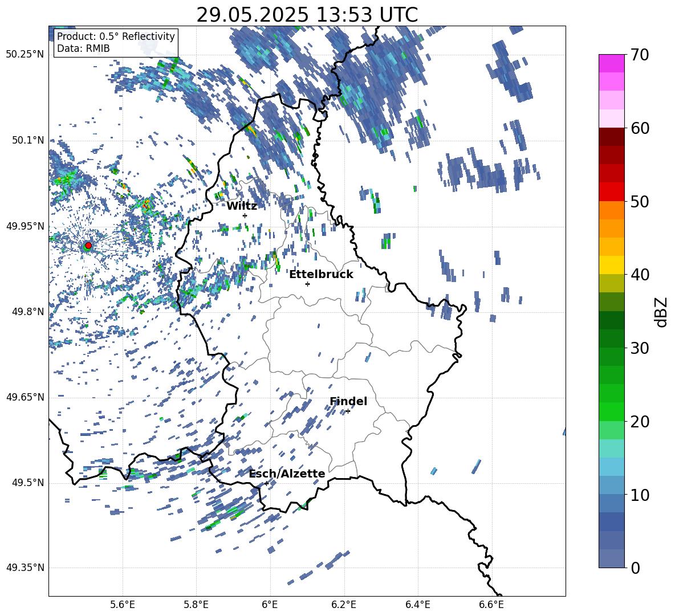Click the 49.35°N latitude label
The height and width of the screenshot is (616, 675).
coord(25,568)
